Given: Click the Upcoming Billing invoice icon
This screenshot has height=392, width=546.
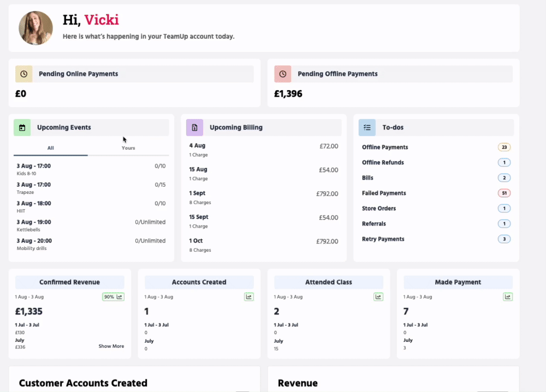Looking at the screenshot, I should point(194,127).
